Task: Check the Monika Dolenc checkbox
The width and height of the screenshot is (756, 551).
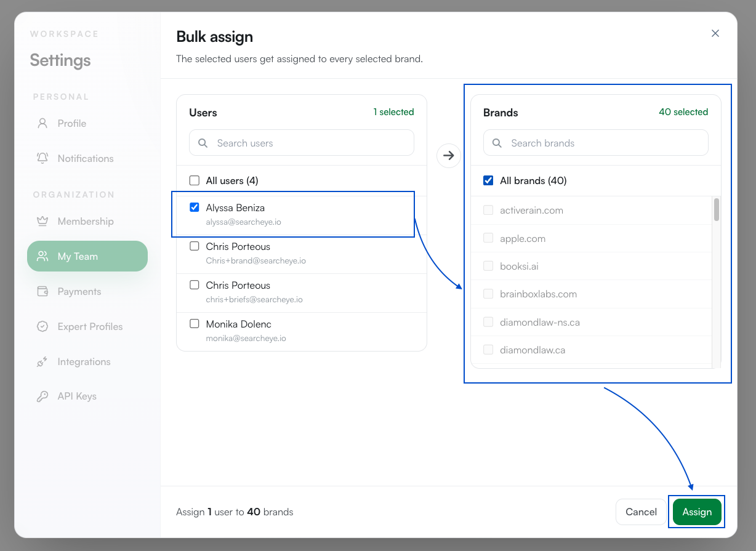Action: [195, 324]
